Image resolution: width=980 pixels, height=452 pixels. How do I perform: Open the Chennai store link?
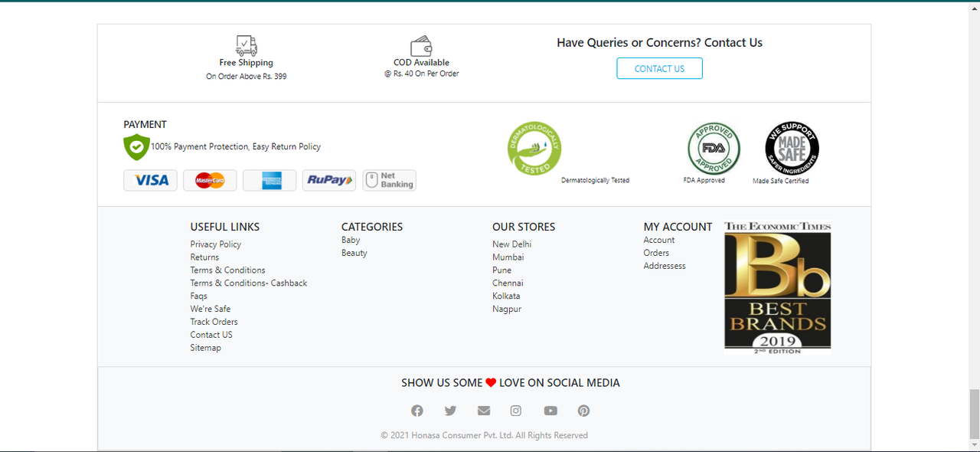click(508, 283)
